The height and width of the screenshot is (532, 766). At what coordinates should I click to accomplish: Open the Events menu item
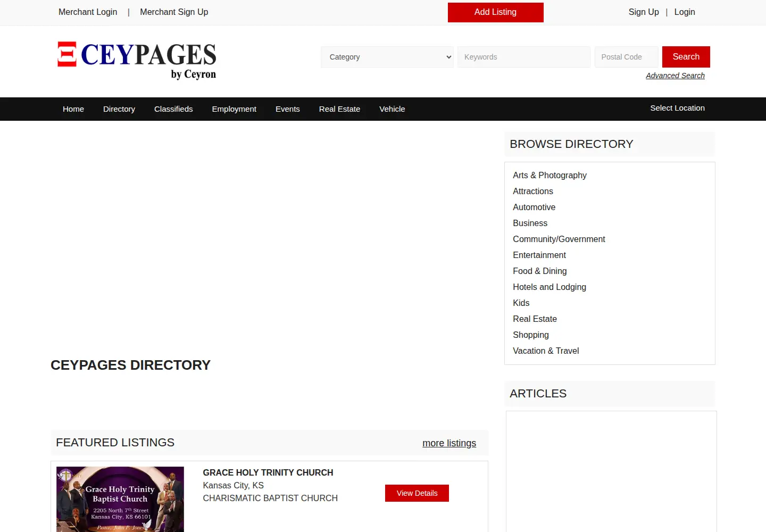tap(288, 109)
